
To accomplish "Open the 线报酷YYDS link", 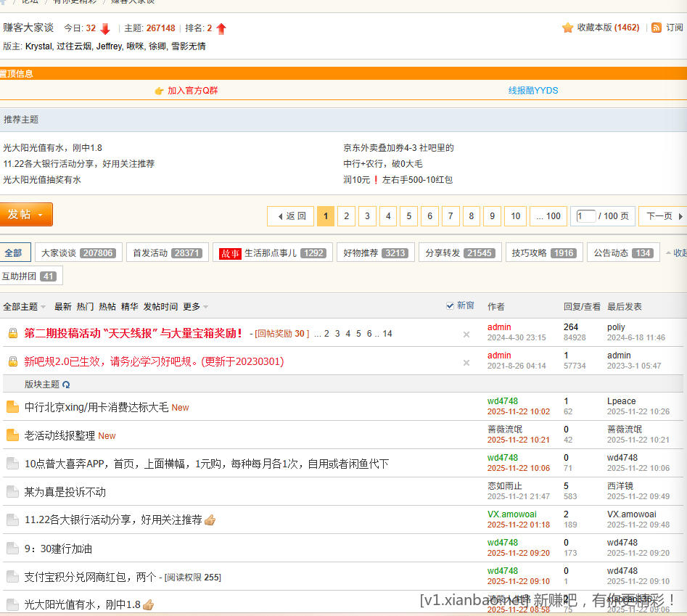I will pos(532,91).
